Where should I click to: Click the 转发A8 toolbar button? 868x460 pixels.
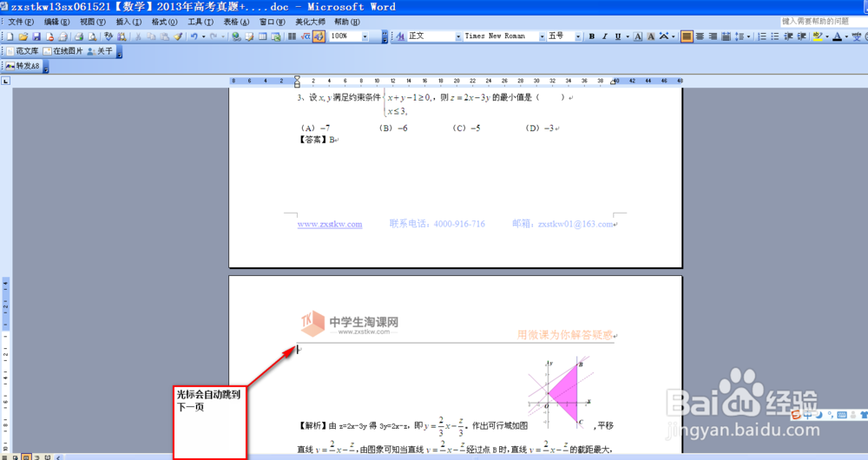(x=23, y=66)
